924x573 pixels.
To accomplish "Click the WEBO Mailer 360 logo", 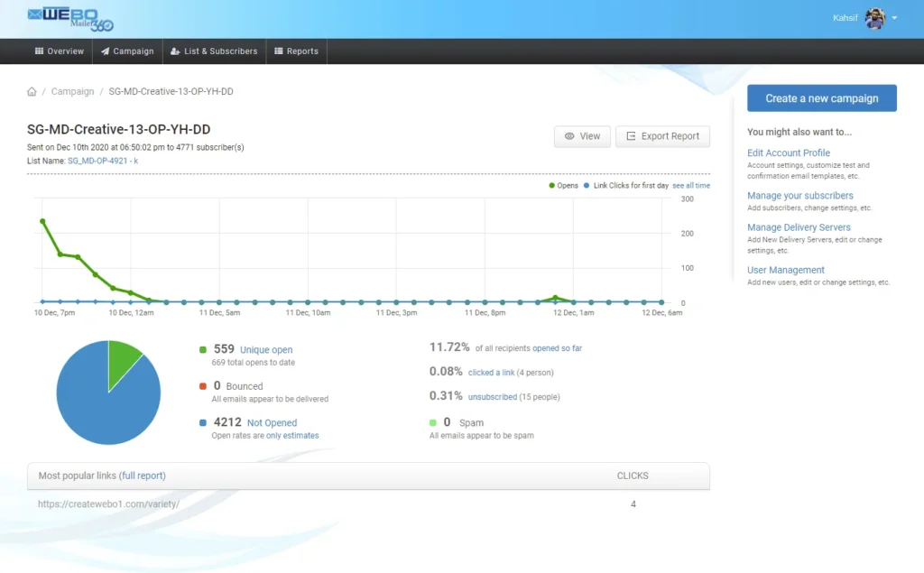I will 70,18.
